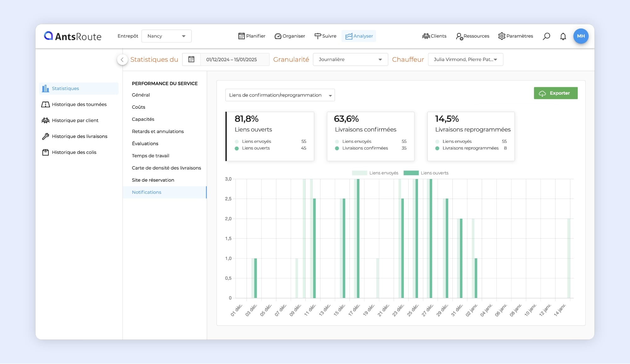Open the Nancy warehouse dropdown

166,36
